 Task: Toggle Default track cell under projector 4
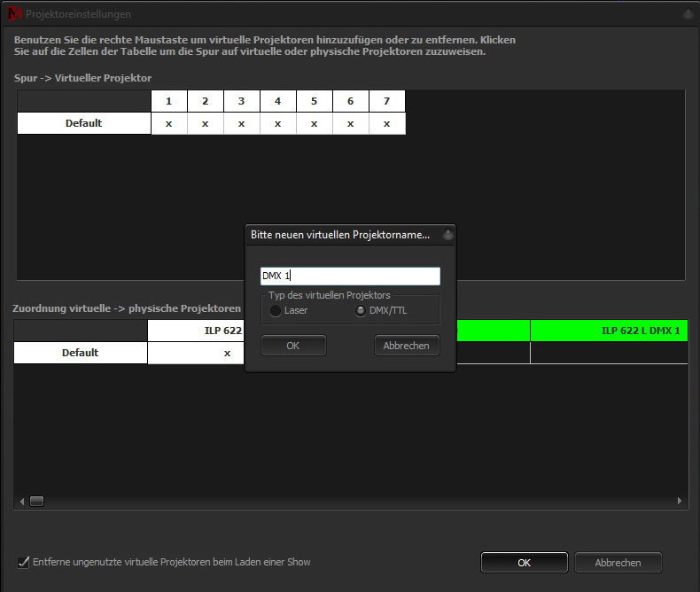(277, 123)
